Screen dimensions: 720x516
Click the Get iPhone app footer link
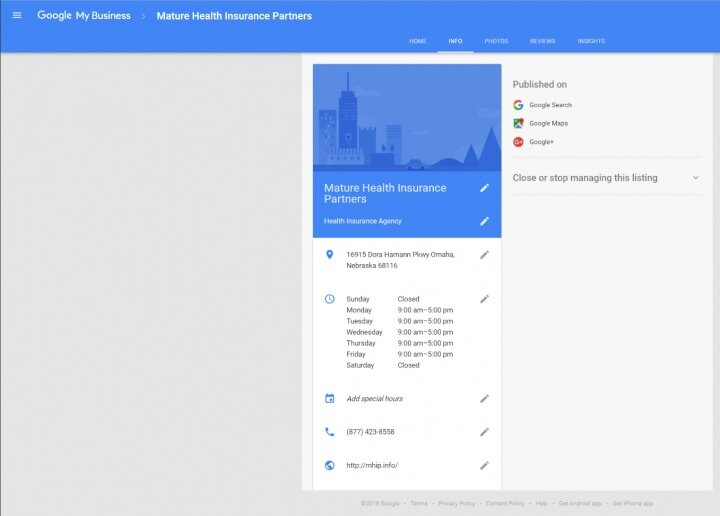[633, 504]
